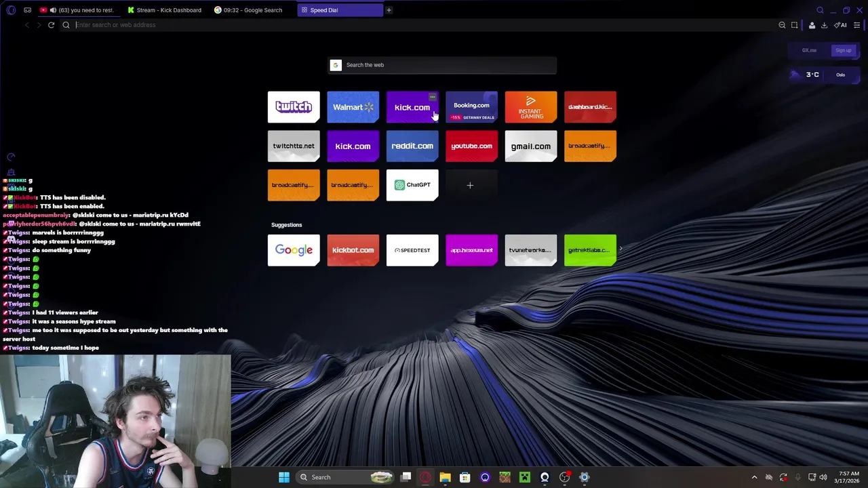
Task: Open Microsoft Store from the taskbar
Action: [465, 477]
